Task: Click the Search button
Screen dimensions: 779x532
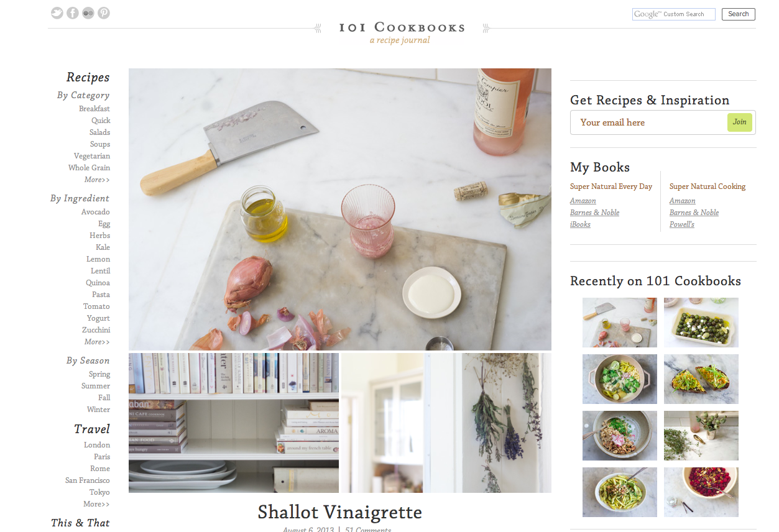Action: pyautogui.click(x=739, y=14)
